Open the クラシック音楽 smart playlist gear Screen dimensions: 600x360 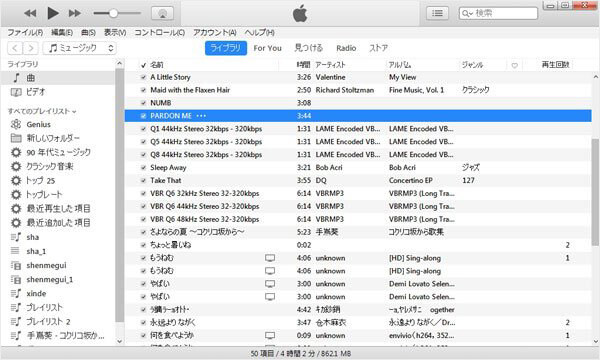16,166
